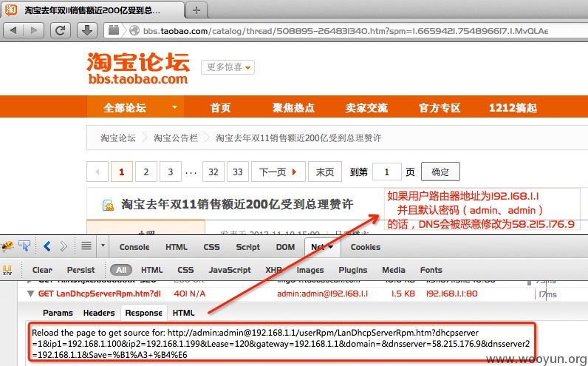Open the 卖家交流 section
588x366 pixels.
(x=366, y=108)
